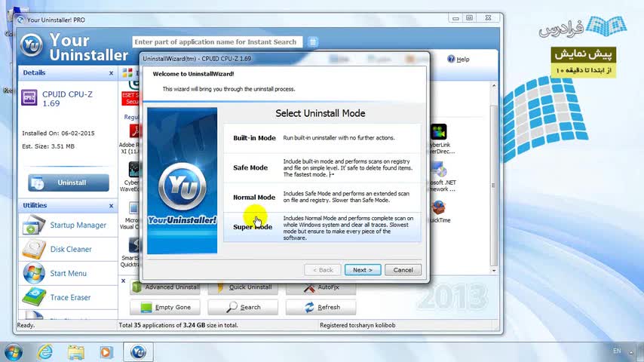Open Disk Cleaner utility
Viewport: 644px width, 362px height.
coord(68,249)
